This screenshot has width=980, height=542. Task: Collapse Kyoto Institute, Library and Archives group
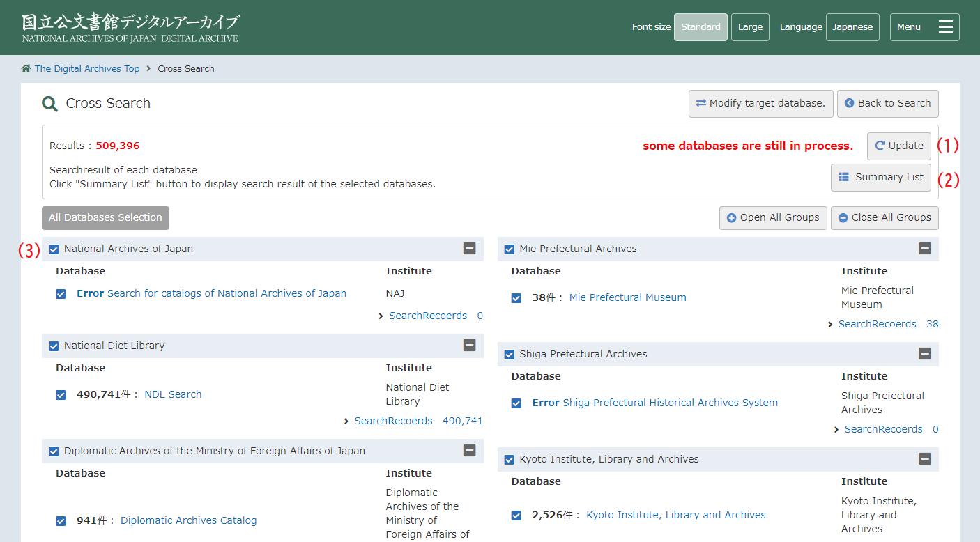925,459
